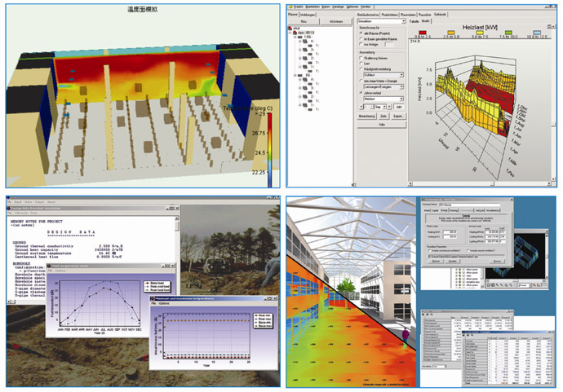Image resolution: width=563 pixels, height=392 pixels.
Task: Open the Leistungen/Energien dropdown
Action: pyautogui.click(x=383, y=86)
